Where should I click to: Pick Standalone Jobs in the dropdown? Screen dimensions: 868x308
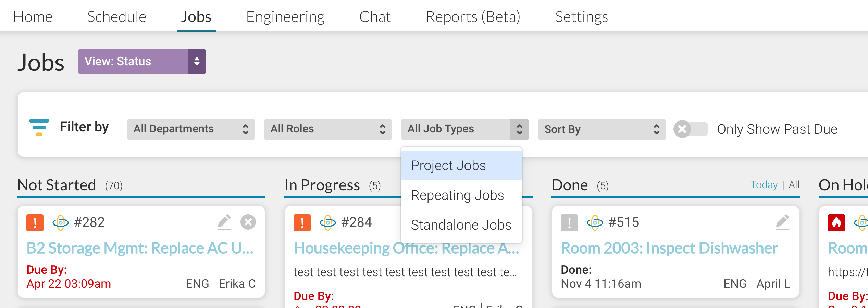[x=461, y=225]
